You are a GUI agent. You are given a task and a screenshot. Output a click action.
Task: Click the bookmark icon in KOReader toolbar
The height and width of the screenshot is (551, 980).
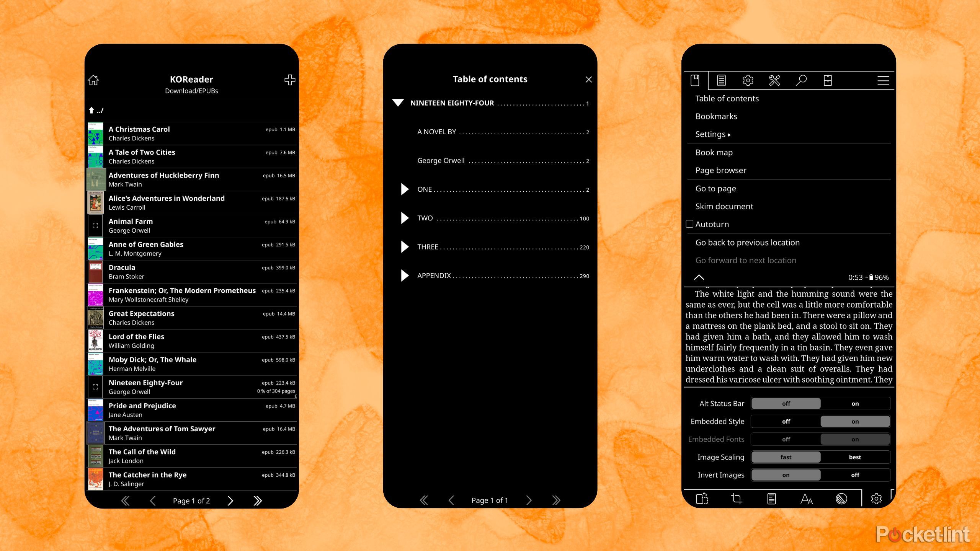[695, 79]
